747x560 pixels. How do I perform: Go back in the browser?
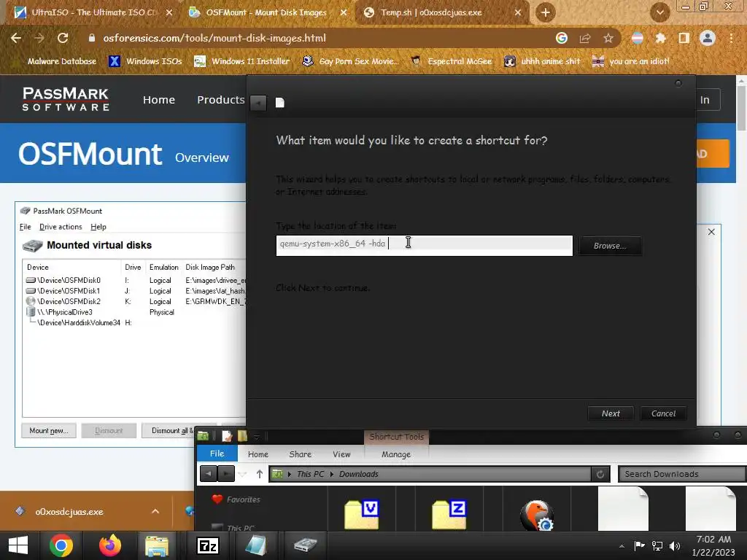pos(16,38)
